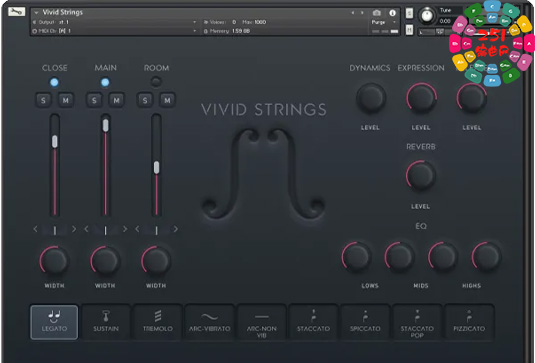The width and height of the screenshot is (535, 363).
Task: Open the Output channel dropdown
Action: [194, 22]
